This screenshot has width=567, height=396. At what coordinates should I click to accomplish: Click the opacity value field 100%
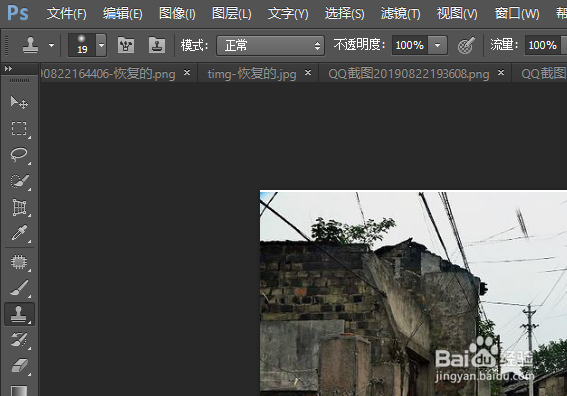[x=410, y=45]
